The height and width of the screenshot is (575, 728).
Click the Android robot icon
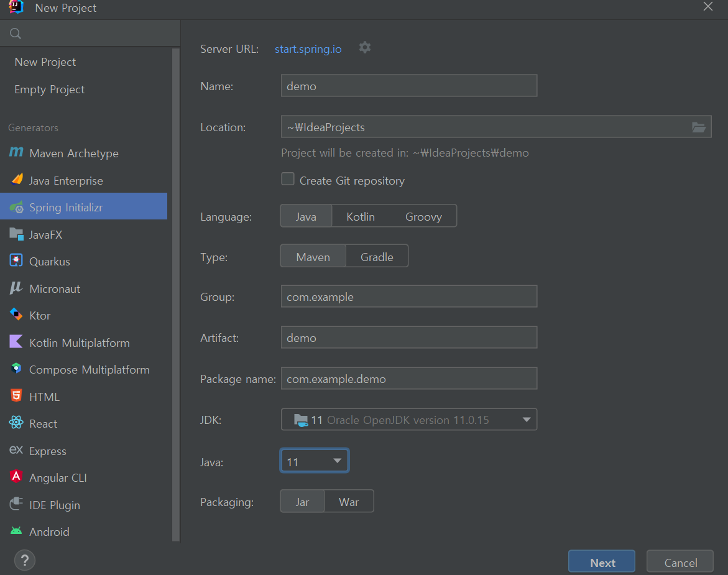(16, 531)
